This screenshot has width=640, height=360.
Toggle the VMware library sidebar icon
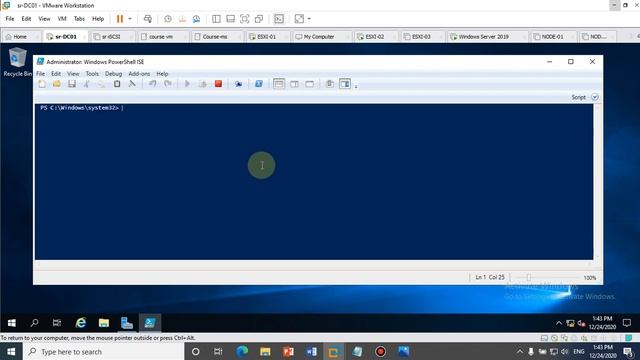(x=216, y=19)
